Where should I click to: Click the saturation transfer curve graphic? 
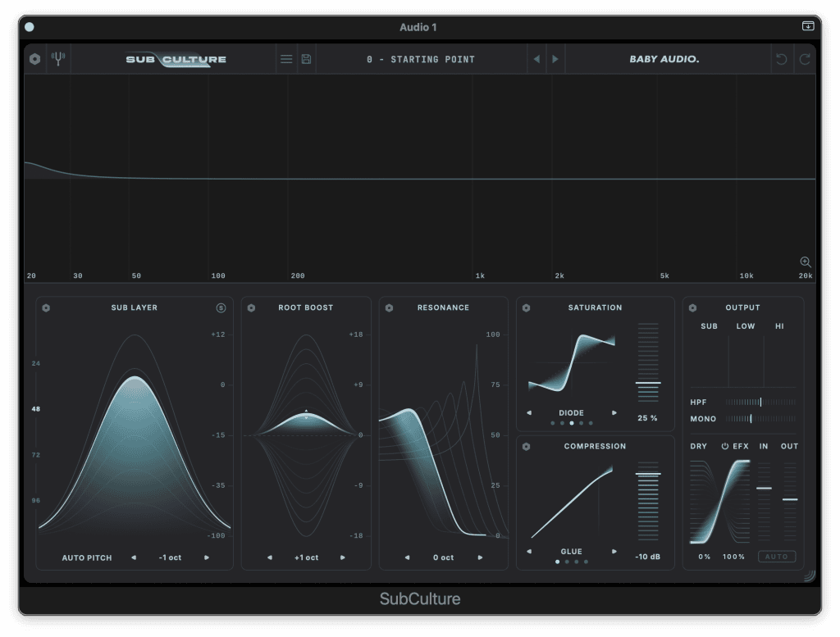pos(572,363)
